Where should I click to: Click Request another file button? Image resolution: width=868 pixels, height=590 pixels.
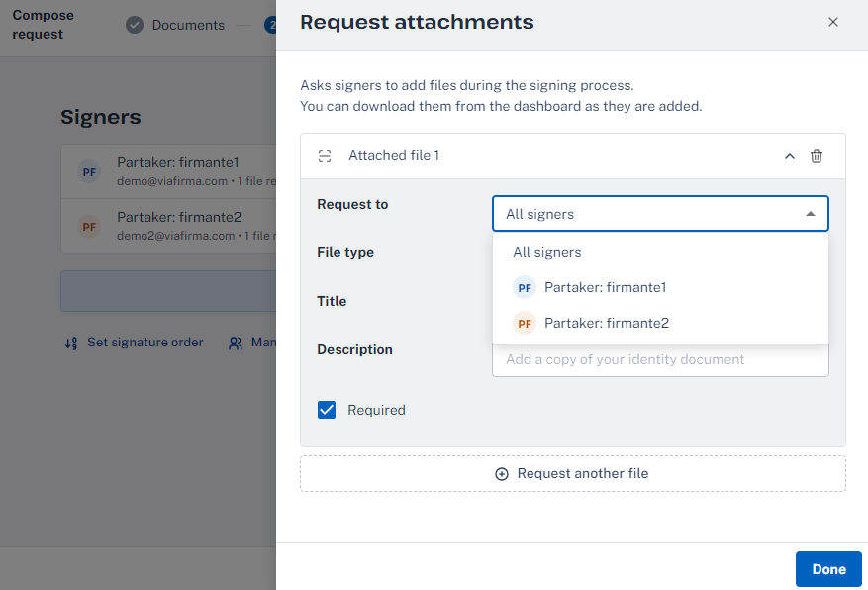tap(572, 474)
